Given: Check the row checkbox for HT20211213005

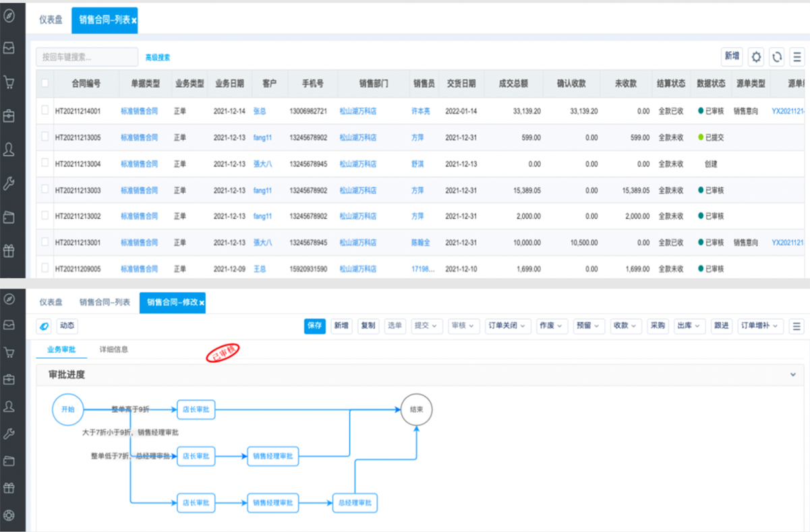Looking at the screenshot, I should click(x=45, y=136).
